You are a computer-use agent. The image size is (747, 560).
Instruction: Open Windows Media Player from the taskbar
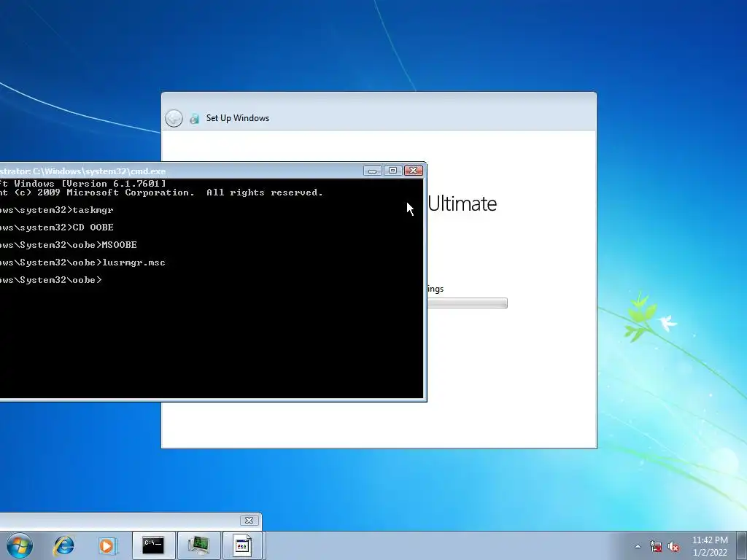tap(108, 545)
